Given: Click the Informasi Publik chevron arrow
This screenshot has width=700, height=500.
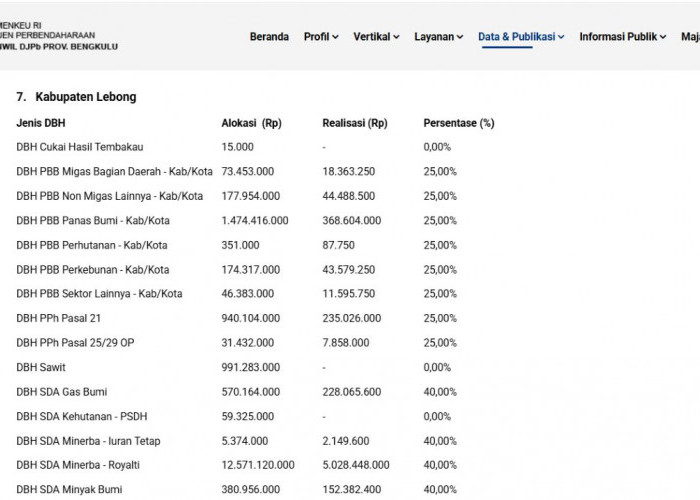Looking at the screenshot, I should [663, 37].
